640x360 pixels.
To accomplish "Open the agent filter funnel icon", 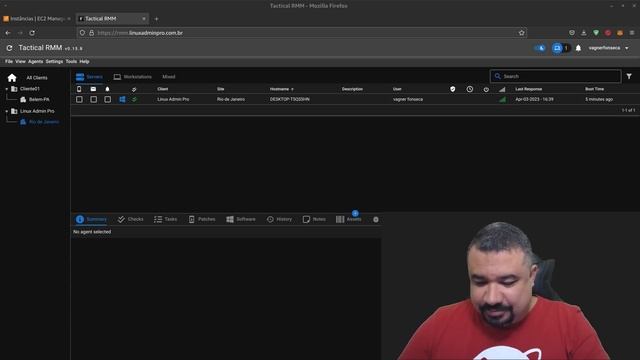I will pos(629,76).
